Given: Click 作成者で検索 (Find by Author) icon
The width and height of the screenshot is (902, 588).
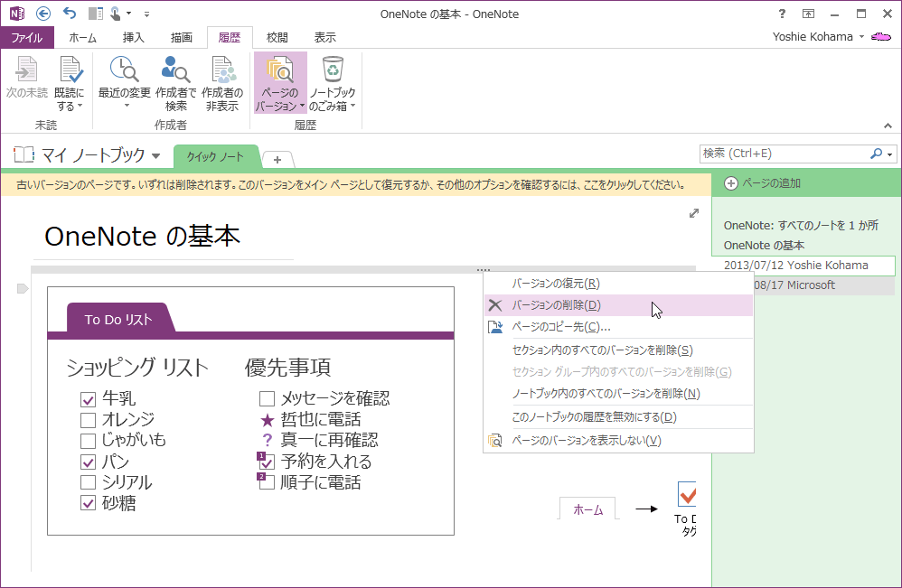Looking at the screenshot, I should point(175,69).
